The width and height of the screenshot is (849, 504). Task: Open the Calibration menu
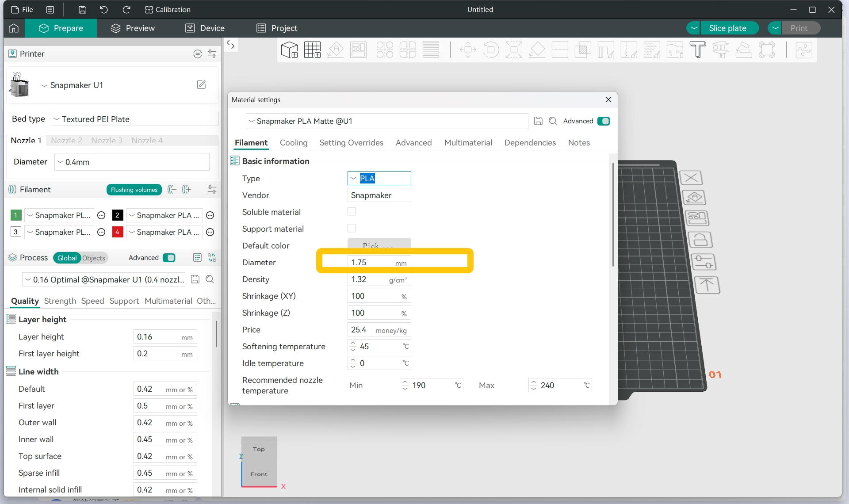[x=168, y=10]
